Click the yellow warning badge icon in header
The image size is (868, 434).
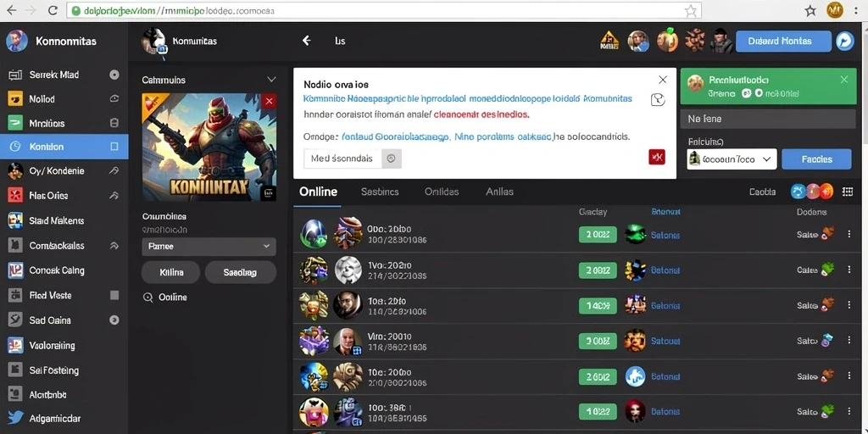[609, 41]
